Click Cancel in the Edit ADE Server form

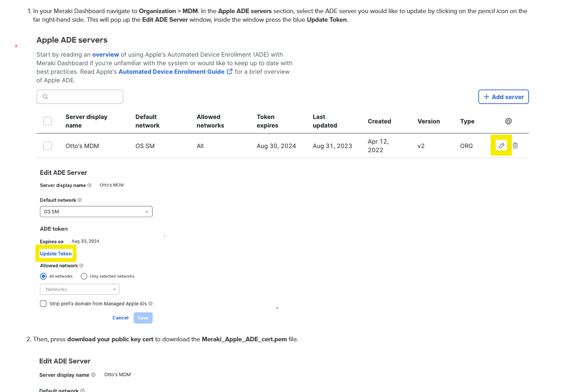click(120, 318)
